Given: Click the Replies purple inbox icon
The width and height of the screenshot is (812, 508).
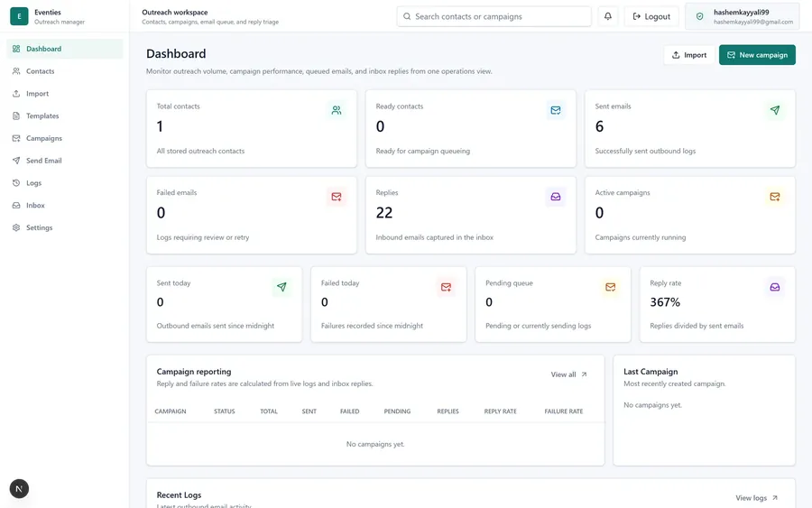Looking at the screenshot, I should pos(556,197).
